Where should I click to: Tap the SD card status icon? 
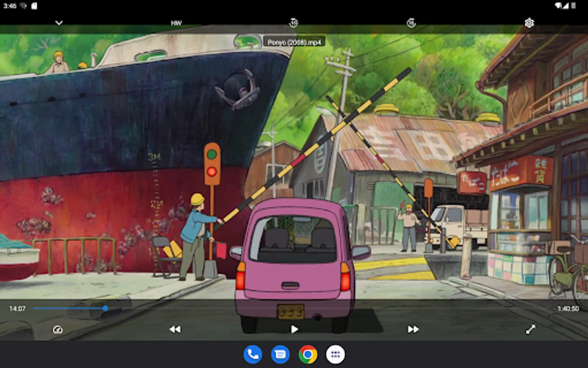pyautogui.click(x=34, y=6)
